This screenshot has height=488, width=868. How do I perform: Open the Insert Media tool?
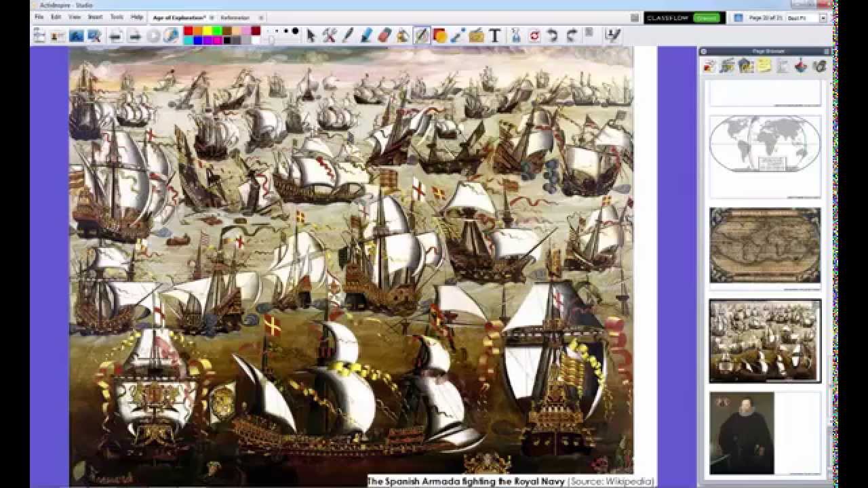pos(477,35)
